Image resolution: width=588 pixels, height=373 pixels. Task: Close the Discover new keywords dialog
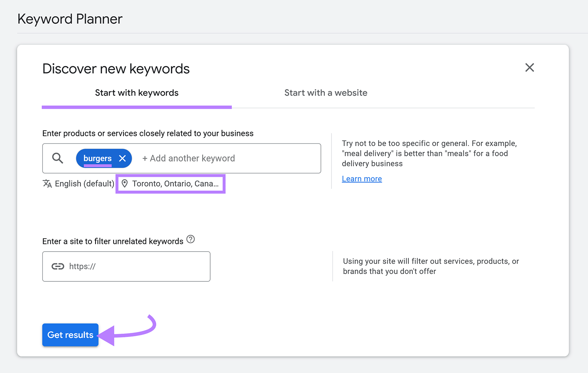(530, 68)
